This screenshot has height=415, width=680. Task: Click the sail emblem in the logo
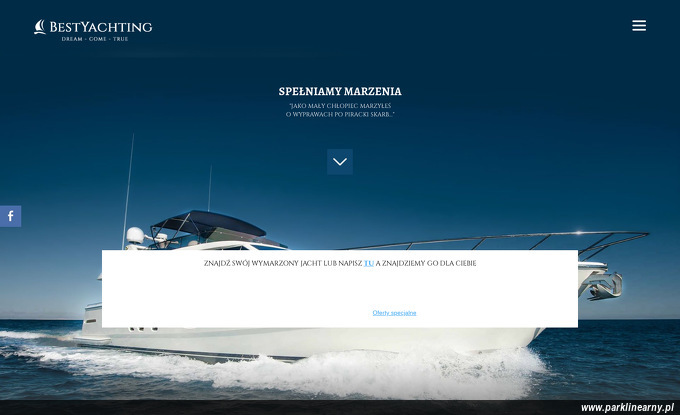40,27
